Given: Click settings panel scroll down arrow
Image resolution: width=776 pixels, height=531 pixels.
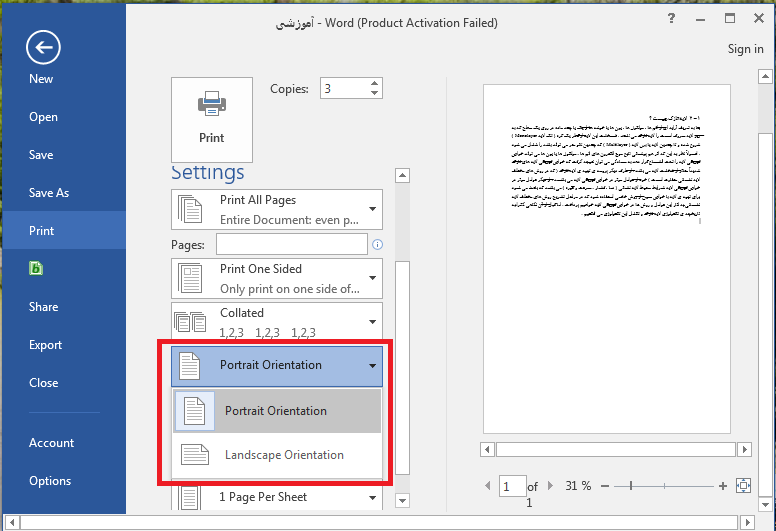Looking at the screenshot, I should [x=402, y=500].
